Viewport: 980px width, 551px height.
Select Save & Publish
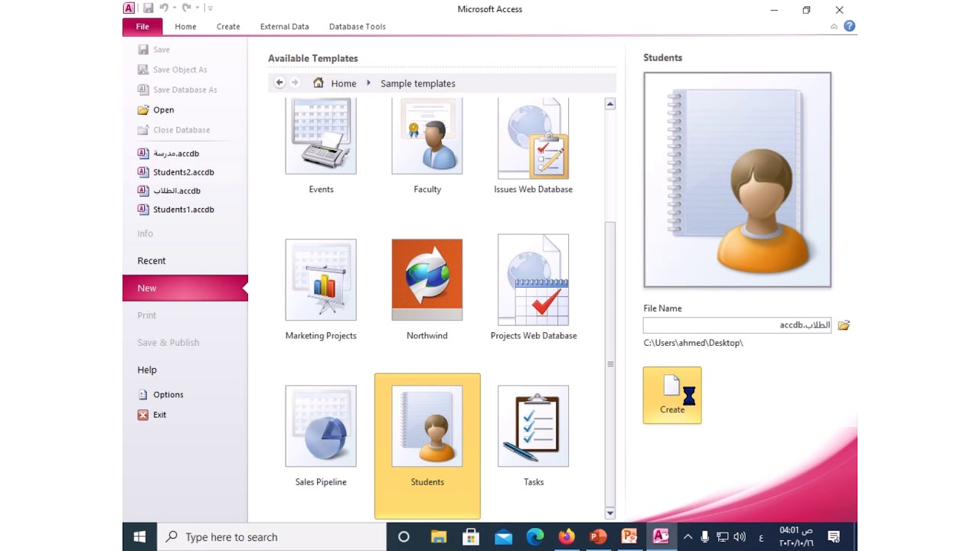tap(168, 343)
